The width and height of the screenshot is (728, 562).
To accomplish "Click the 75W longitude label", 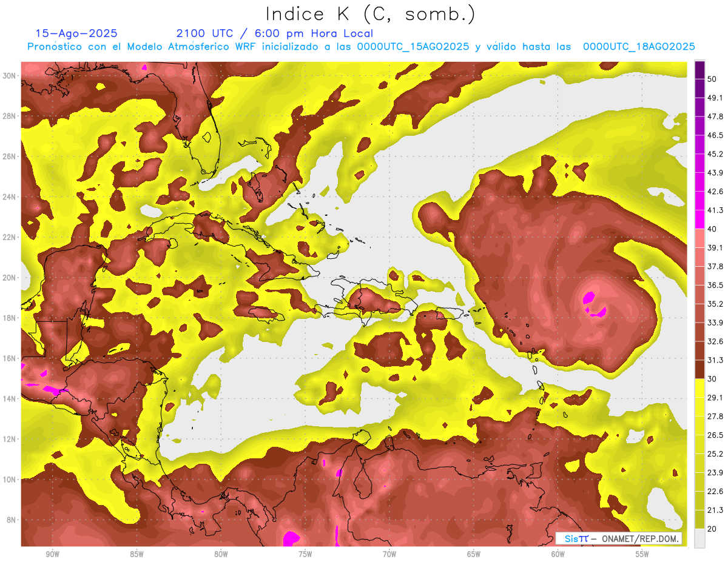I will [305, 554].
